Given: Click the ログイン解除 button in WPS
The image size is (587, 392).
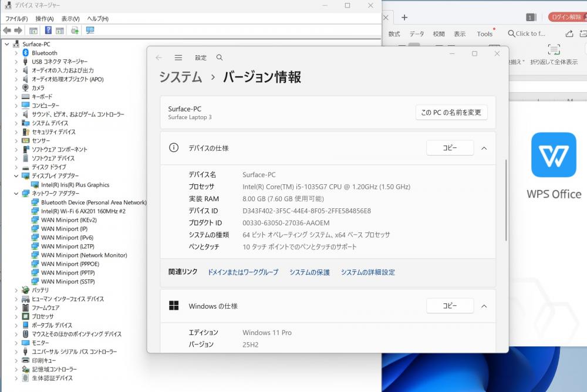Looking at the screenshot, I should click(x=567, y=17).
